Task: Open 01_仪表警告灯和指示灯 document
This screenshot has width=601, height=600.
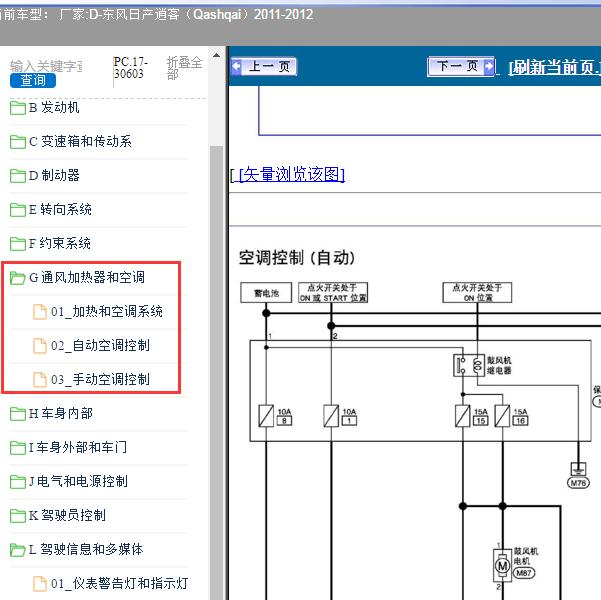Action: click(x=119, y=583)
